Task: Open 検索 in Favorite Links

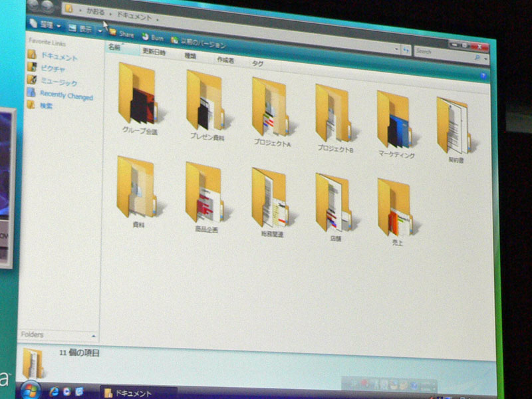Action: (x=40, y=105)
